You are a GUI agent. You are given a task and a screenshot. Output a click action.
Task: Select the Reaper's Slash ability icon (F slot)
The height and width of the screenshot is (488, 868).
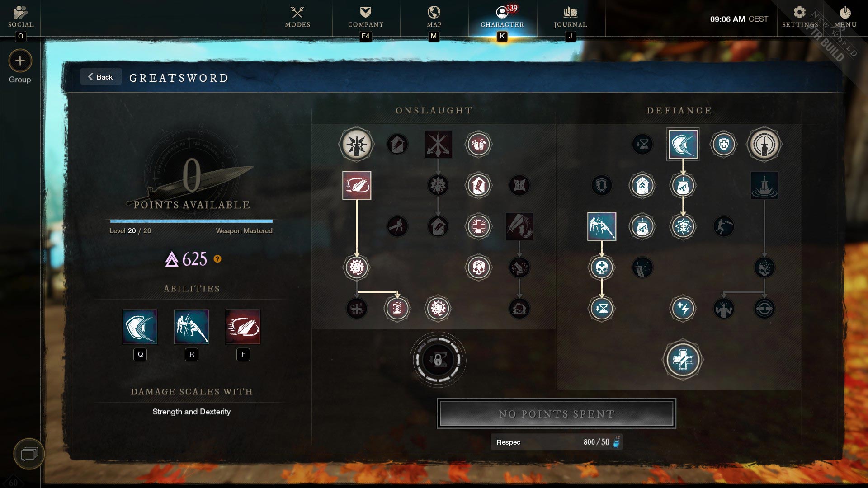243,326
